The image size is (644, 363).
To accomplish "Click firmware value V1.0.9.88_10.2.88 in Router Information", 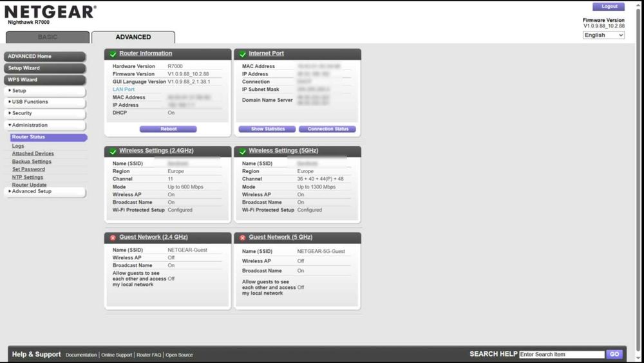I will coord(188,74).
